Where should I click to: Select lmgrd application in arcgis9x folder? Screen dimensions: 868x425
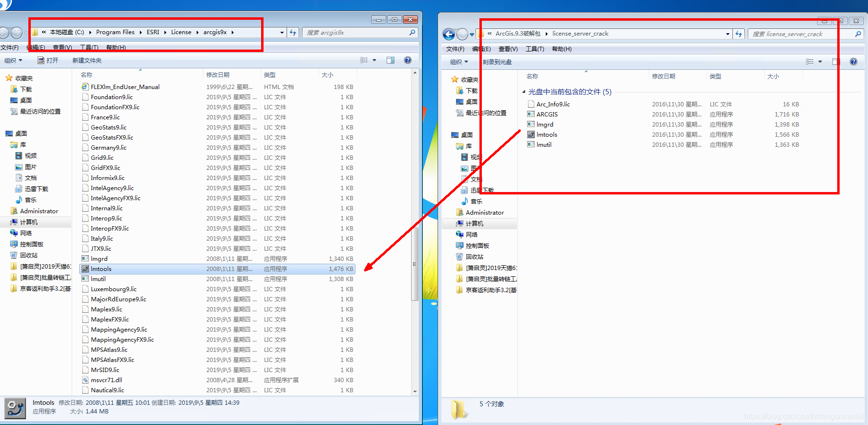click(x=99, y=258)
